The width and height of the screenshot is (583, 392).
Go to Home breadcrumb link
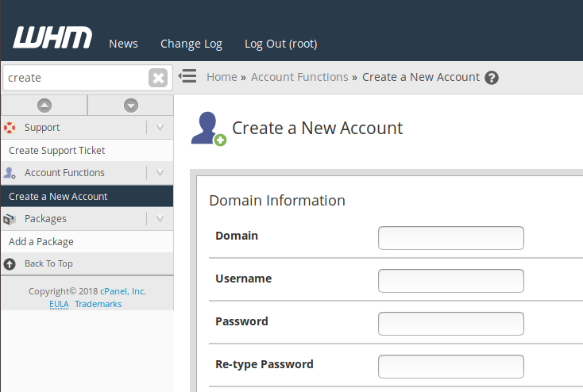222,77
